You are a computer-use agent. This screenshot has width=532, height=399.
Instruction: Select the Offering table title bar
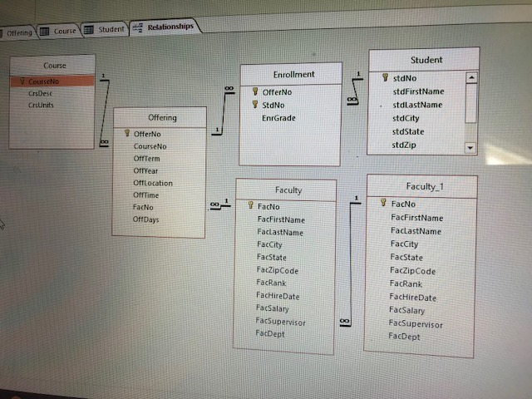[160, 118]
